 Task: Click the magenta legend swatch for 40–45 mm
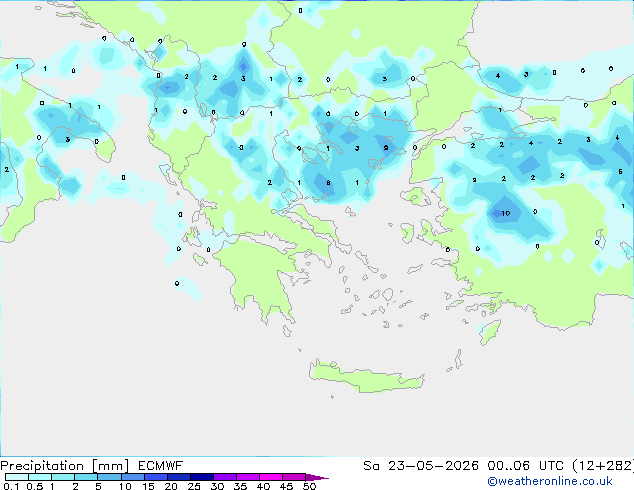[271, 477]
